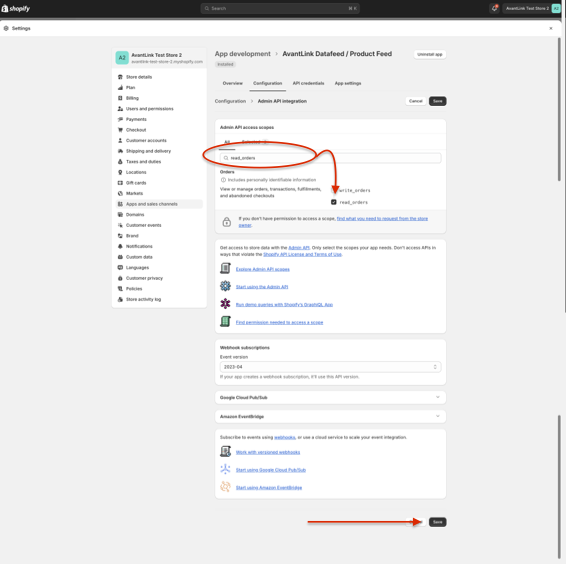
Task: Switch to the API credentials tab
Action: tap(308, 83)
